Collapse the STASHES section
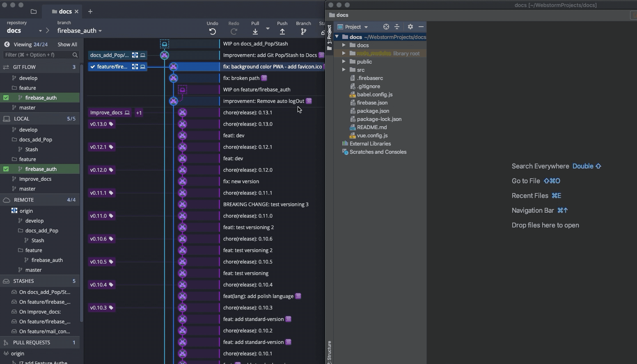 click(x=23, y=281)
